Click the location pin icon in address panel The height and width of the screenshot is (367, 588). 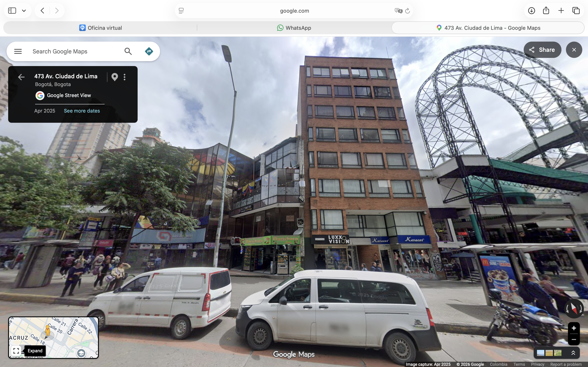pos(115,77)
